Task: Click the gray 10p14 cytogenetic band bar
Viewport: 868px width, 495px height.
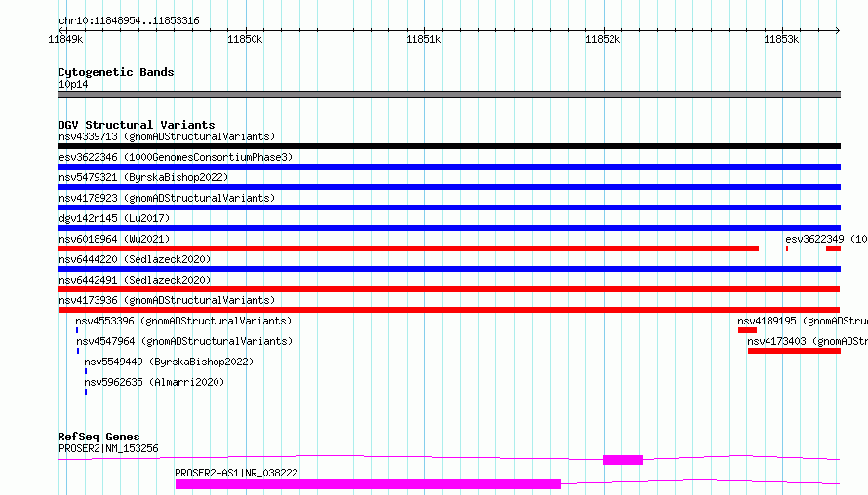Action: tap(449, 95)
